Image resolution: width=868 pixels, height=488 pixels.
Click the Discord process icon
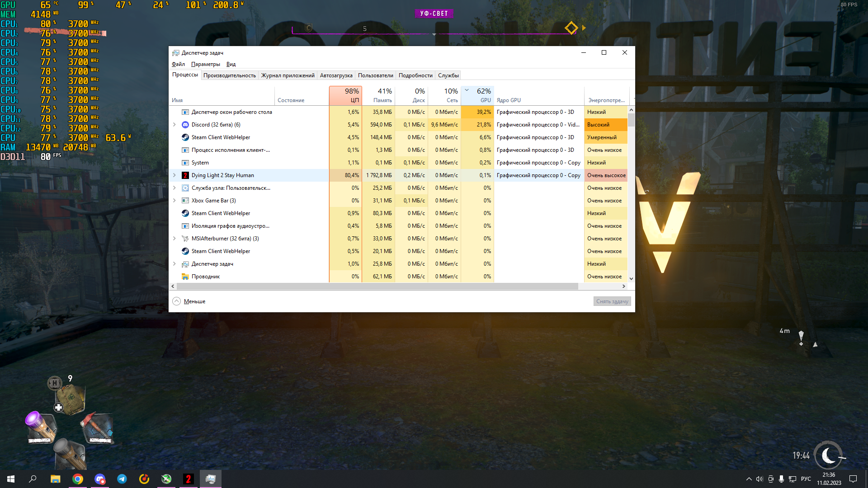coord(185,125)
